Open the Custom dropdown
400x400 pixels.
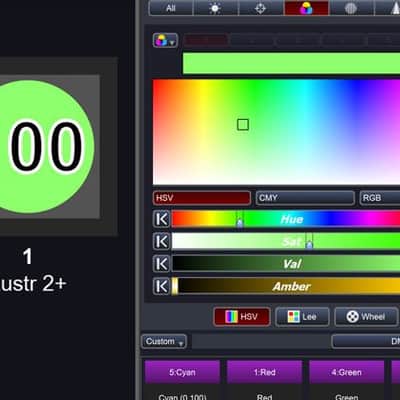[164, 341]
